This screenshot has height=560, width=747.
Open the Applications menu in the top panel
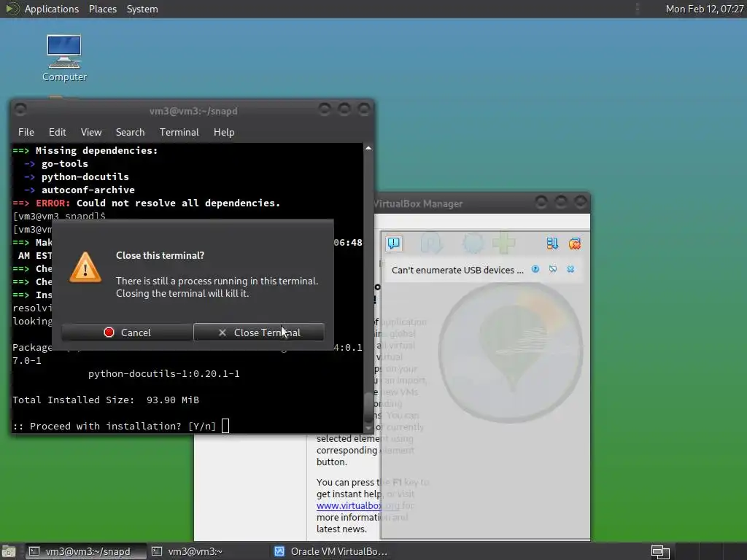52,9
